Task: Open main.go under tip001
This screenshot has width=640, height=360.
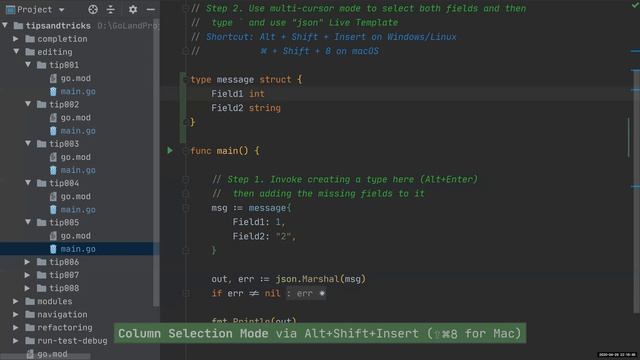Action: click(78, 91)
